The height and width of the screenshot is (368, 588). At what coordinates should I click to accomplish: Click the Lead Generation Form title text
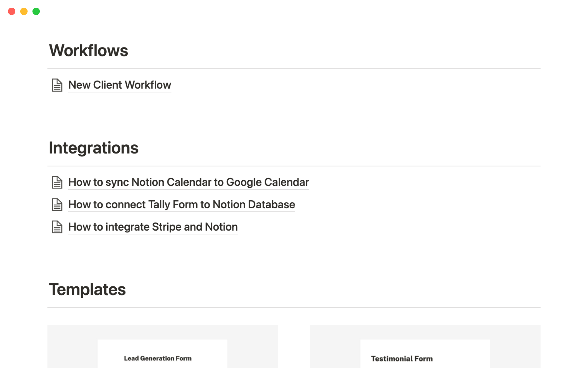(158, 358)
